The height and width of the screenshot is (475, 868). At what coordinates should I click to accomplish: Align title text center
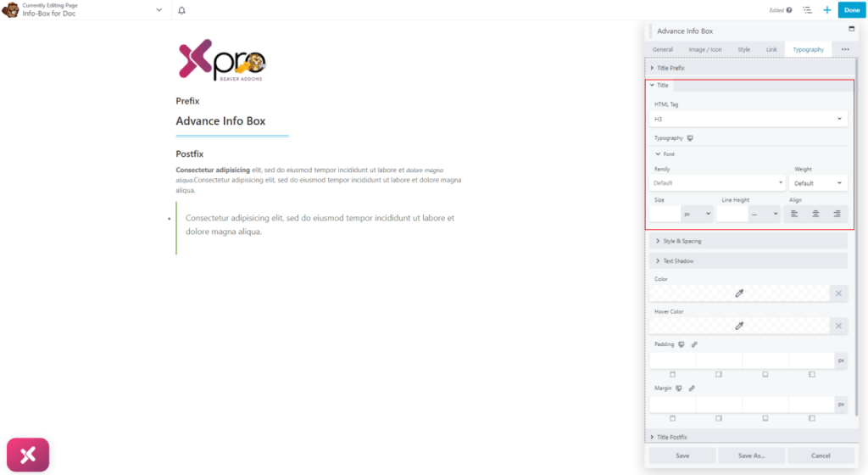(x=815, y=214)
